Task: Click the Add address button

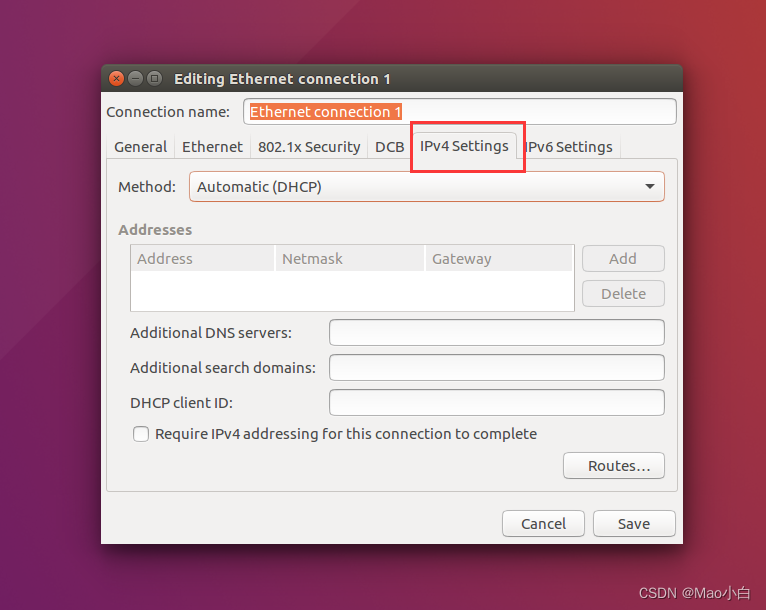Action: click(x=623, y=258)
